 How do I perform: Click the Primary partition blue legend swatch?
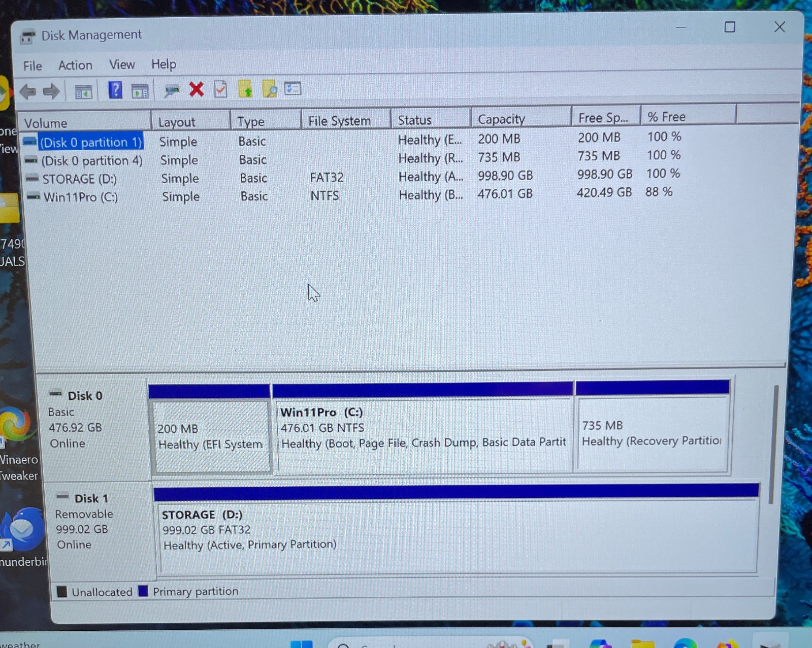tap(143, 591)
